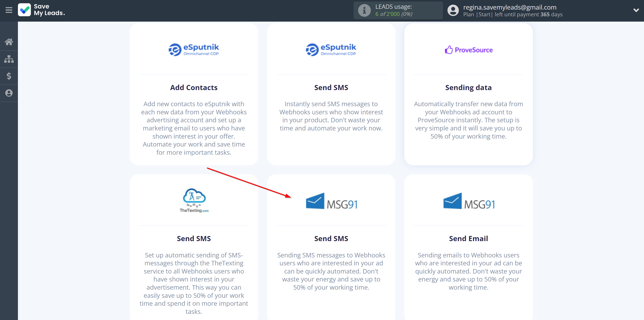Select the TheTexting Send SMS title
The image size is (644, 320).
pos(194,239)
